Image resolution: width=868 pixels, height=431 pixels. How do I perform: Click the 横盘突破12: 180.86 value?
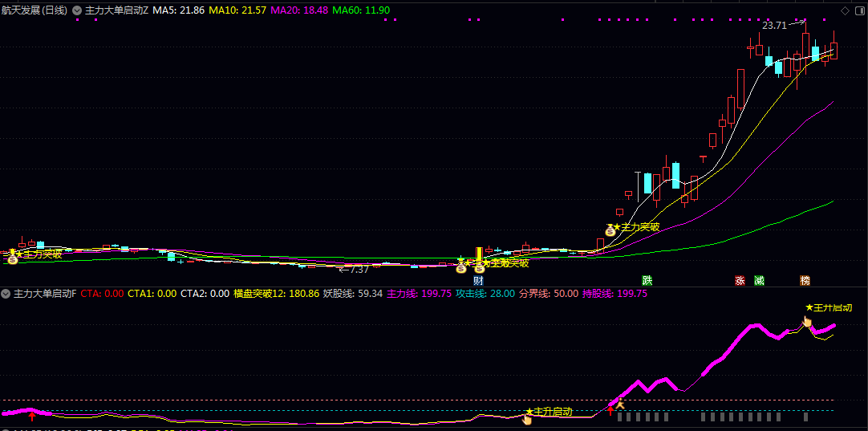[276, 293]
